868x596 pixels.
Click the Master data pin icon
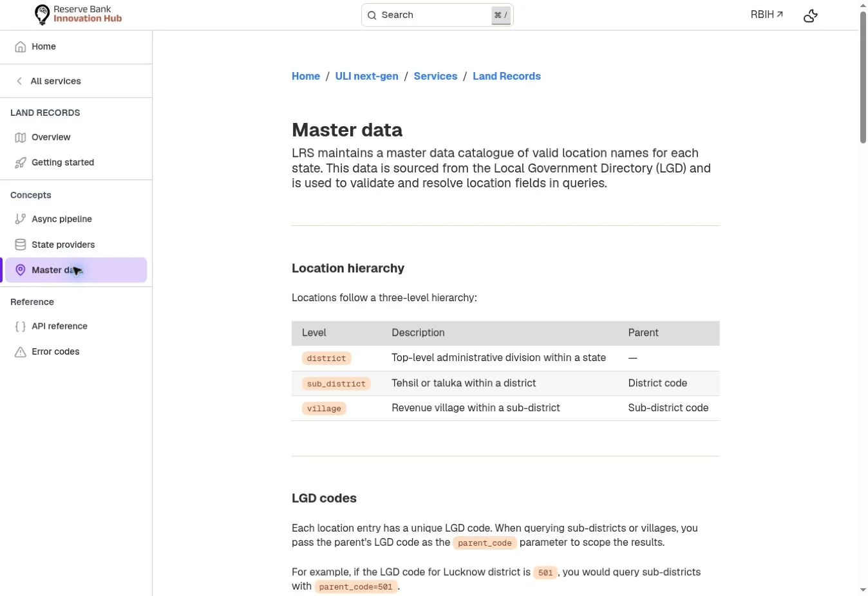coord(21,270)
